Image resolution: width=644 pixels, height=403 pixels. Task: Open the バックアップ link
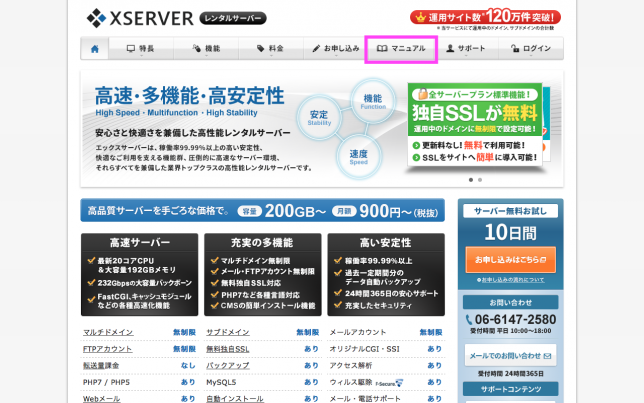point(228,366)
